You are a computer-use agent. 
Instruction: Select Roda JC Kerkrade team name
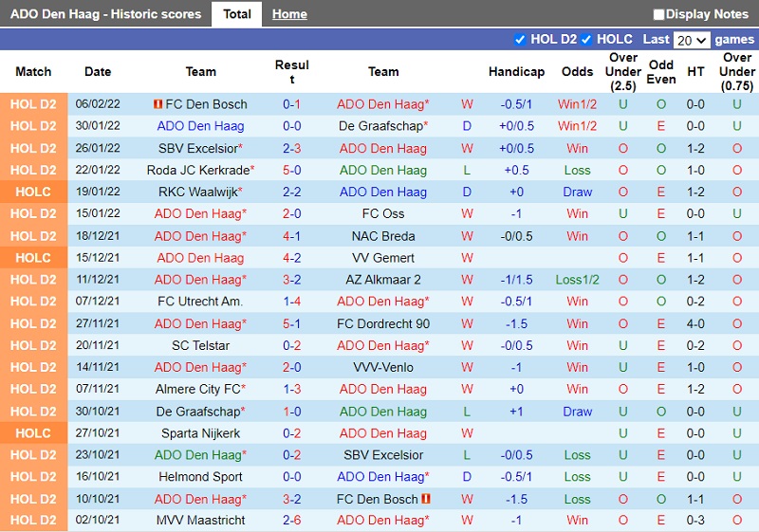click(x=200, y=171)
